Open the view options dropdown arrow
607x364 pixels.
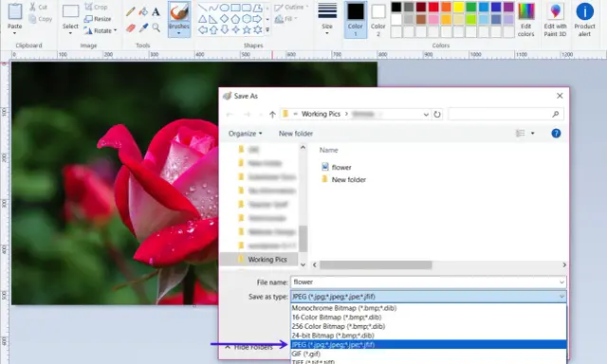click(533, 134)
